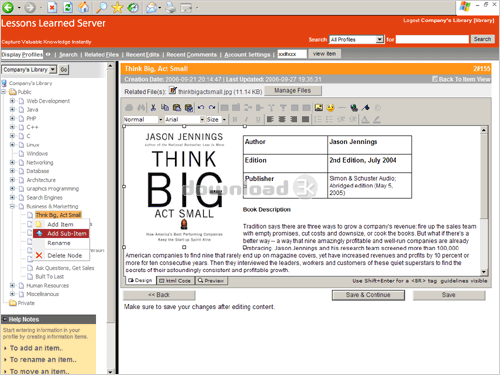
Task: Click the Save & Continue button
Action: click(368, 295)
